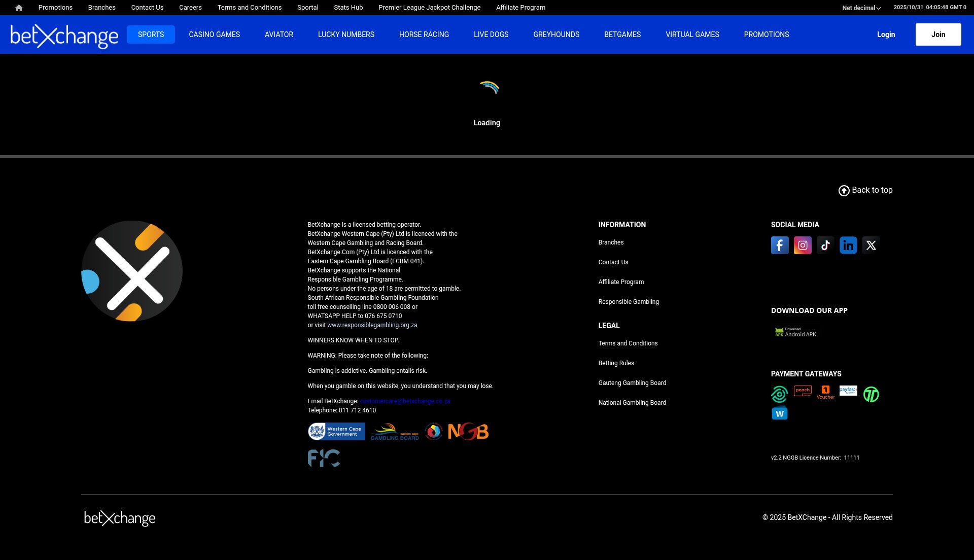
Task: Open Affiliate Program in the top bar
Action: pyautogui.click(x=520, y=8)
